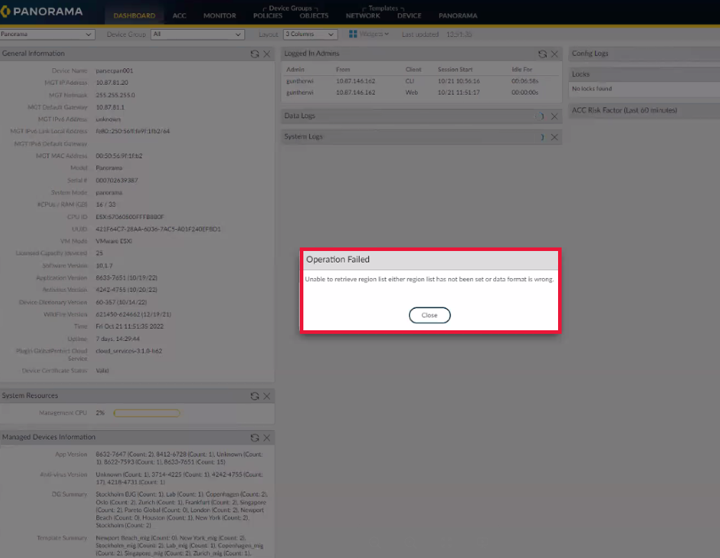Click the Config Logs widget header
720x558 pixels.
[644, 53]
